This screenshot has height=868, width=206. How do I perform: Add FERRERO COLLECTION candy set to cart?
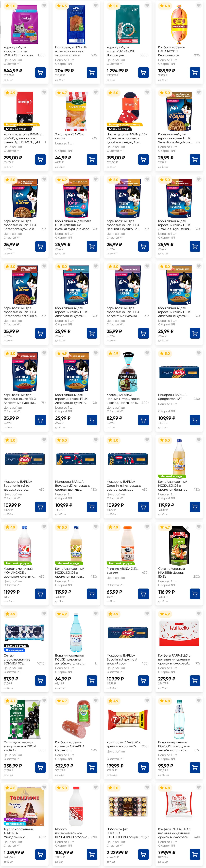point(144,854)
